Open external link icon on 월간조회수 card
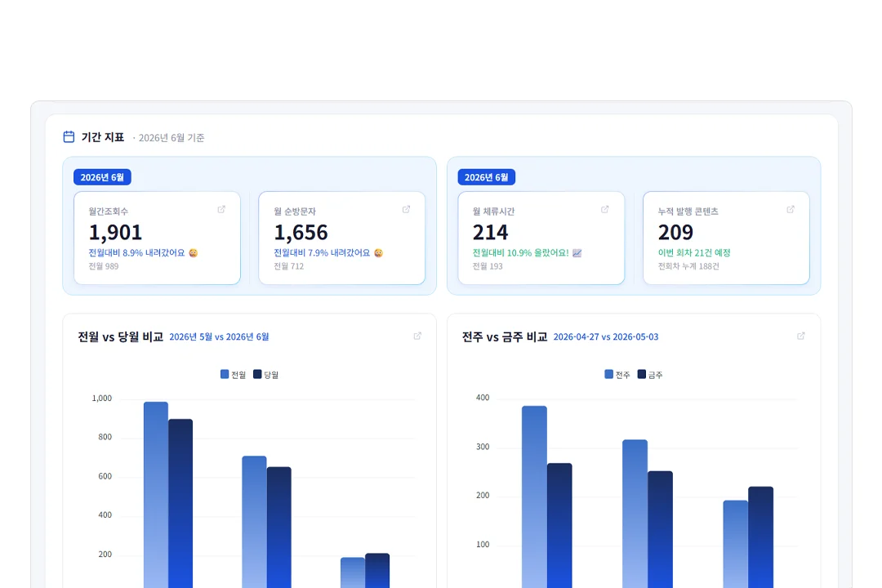 (221, 209)
